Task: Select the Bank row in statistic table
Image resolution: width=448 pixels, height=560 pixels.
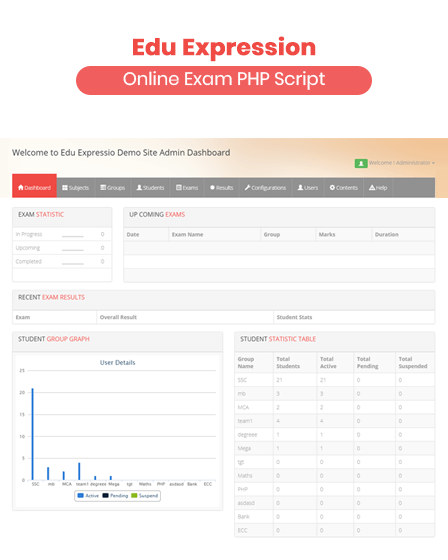Action: (x=335, y=517)
